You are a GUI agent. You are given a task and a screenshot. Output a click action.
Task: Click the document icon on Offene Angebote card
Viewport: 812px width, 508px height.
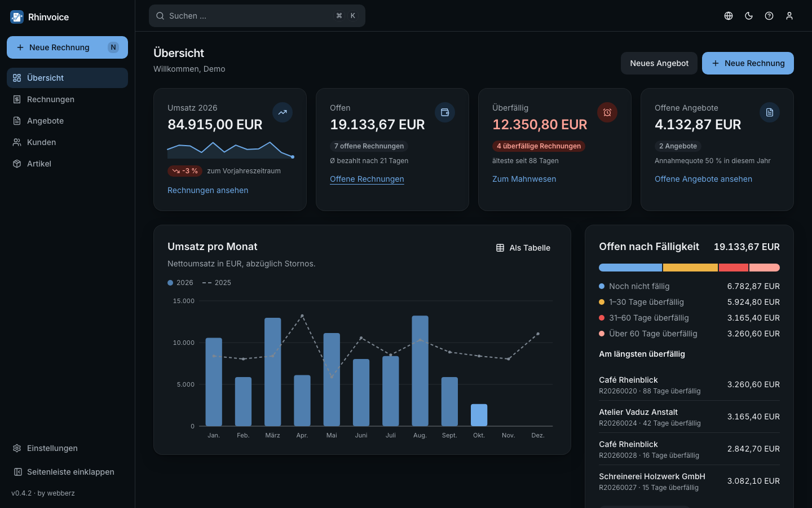coord(770,112)
